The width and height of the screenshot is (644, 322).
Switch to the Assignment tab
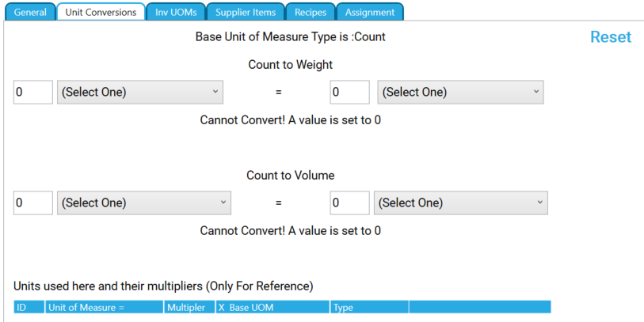point(370,12)
